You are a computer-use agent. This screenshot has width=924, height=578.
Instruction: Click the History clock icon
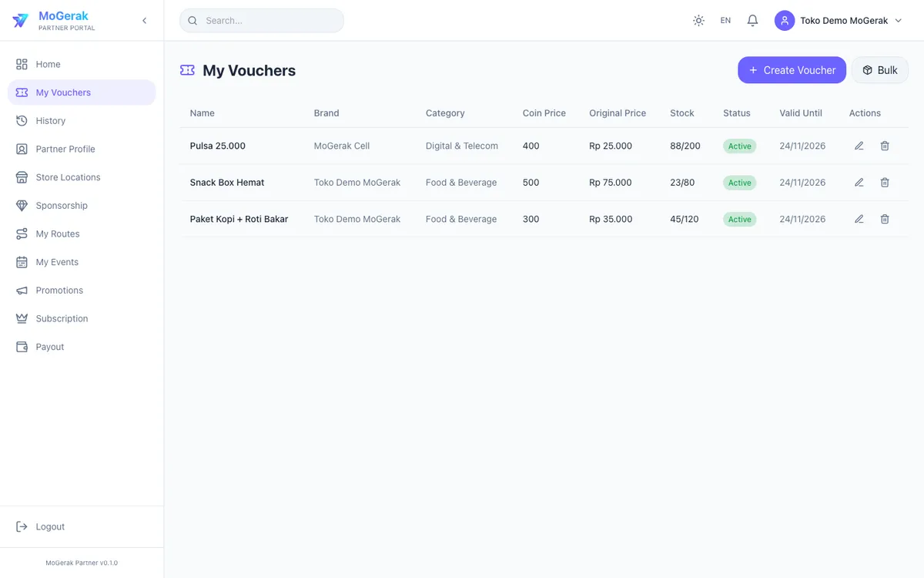point(22,121)
